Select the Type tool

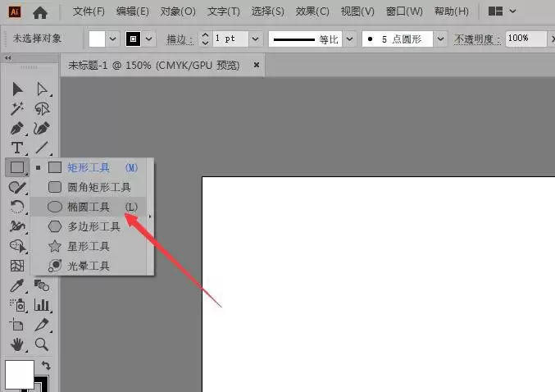pos(17,148)
